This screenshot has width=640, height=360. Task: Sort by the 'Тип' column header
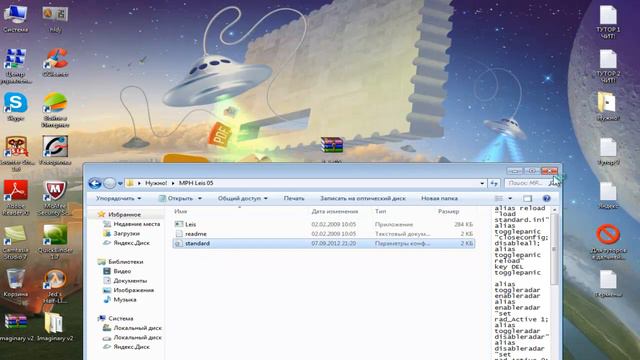380,211
